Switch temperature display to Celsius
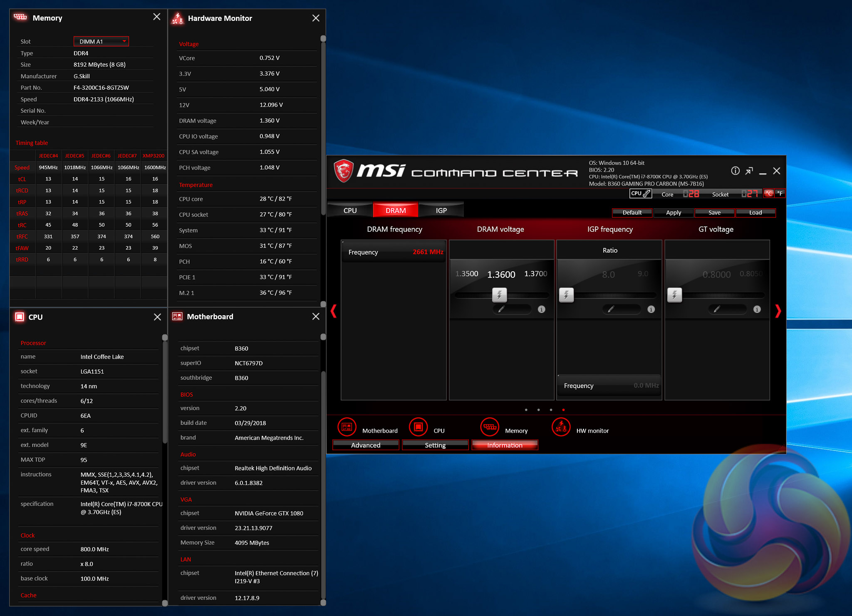852x616 pixels. point(768,193)
